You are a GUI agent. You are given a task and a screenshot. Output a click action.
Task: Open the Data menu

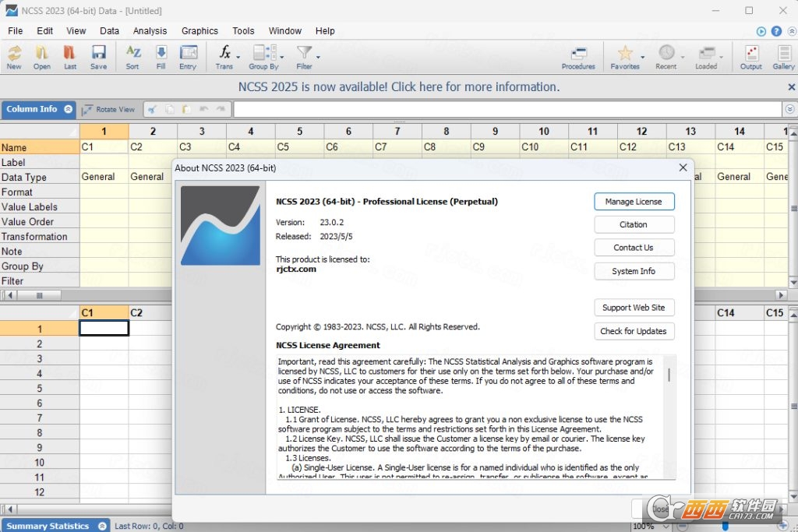coord(109,31)
